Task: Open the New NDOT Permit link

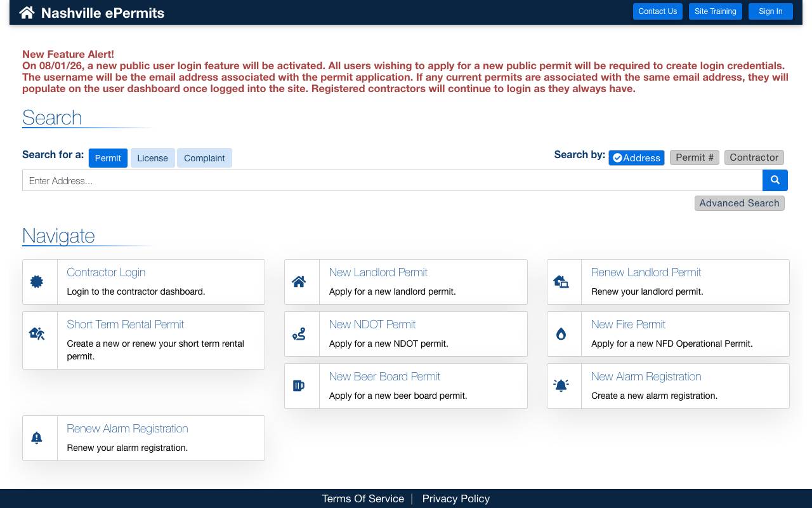Action: click(372, 324)
